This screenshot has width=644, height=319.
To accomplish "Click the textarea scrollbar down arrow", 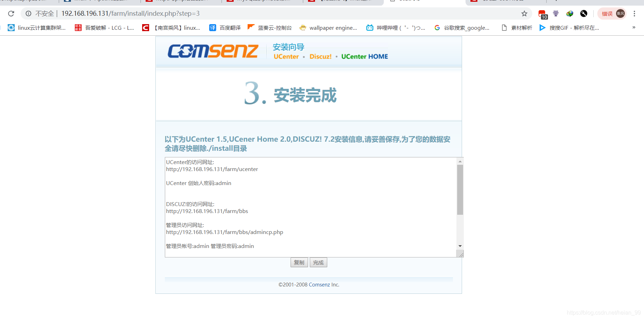I will [460, 246].
